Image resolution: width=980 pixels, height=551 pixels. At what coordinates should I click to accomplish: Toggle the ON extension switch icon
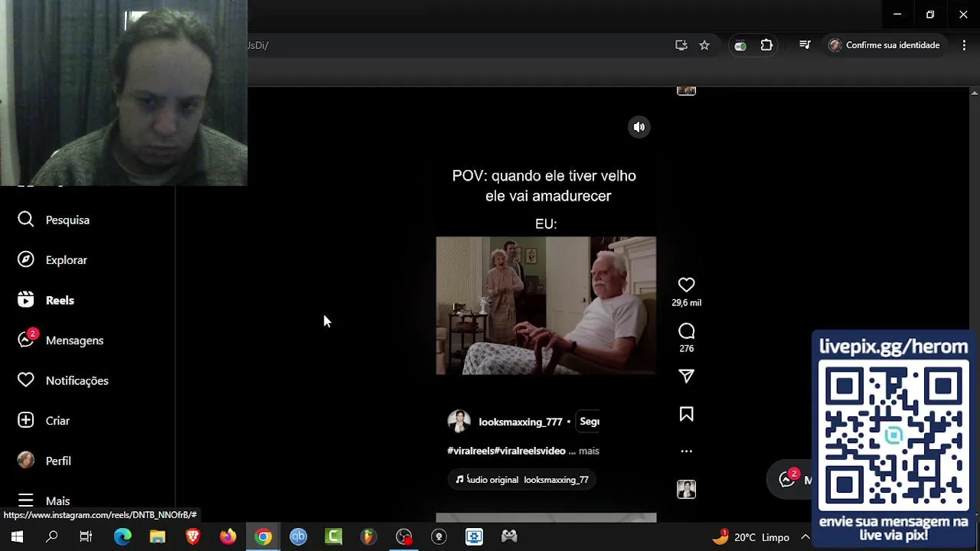740,46
